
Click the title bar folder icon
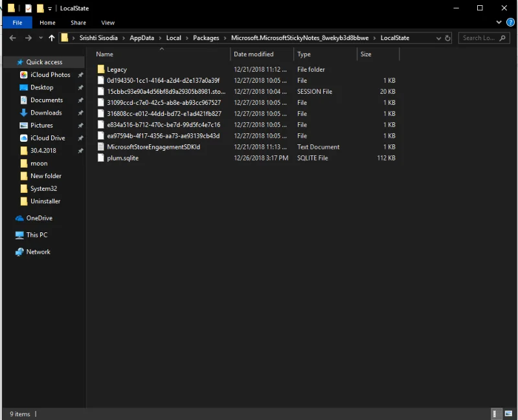[x=11, y=8]
